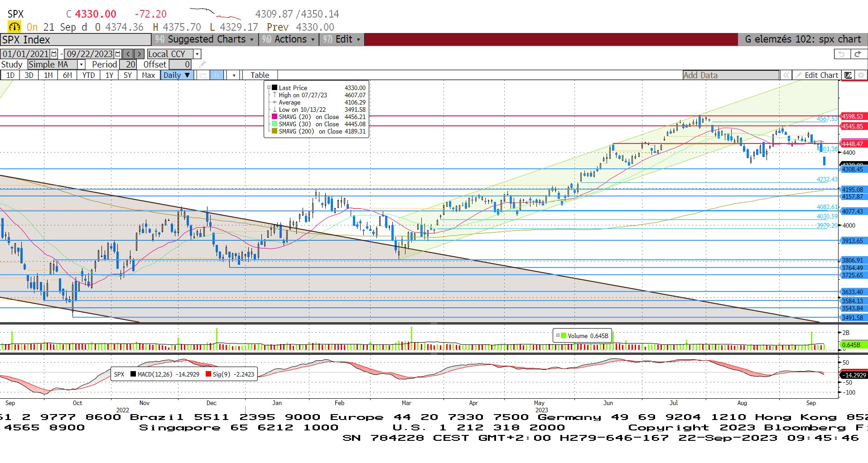Image resolution: width=868 pixels, height=463 pixels.
Task: Step date range backward with left arrow
Action: (x=128, y=54)
